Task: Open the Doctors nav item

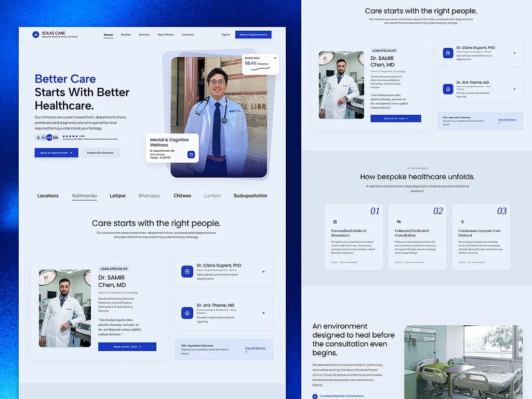Action: (126, 35)
